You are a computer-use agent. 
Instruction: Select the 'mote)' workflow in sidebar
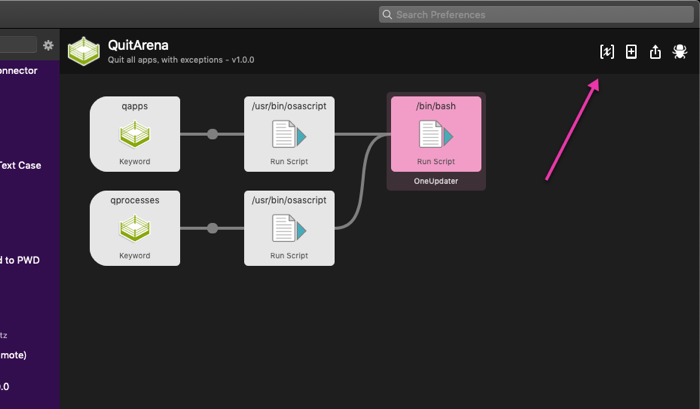[x=13, y=355]
